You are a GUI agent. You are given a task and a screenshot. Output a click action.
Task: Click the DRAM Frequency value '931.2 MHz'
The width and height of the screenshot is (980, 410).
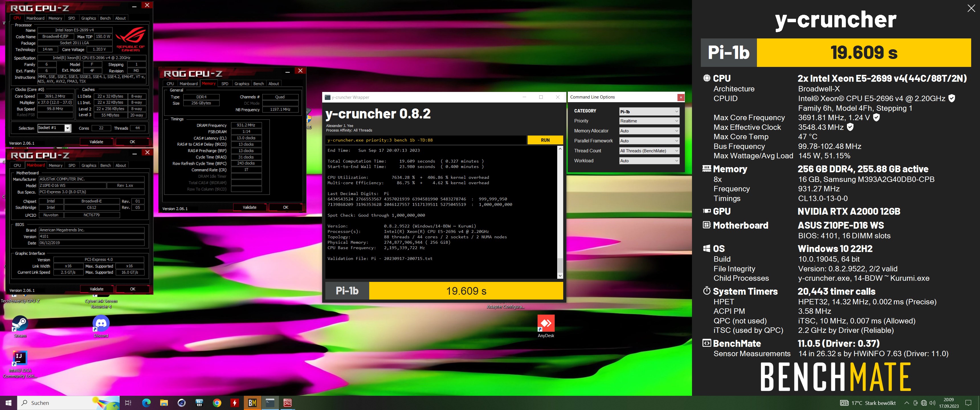pos(246,125)
